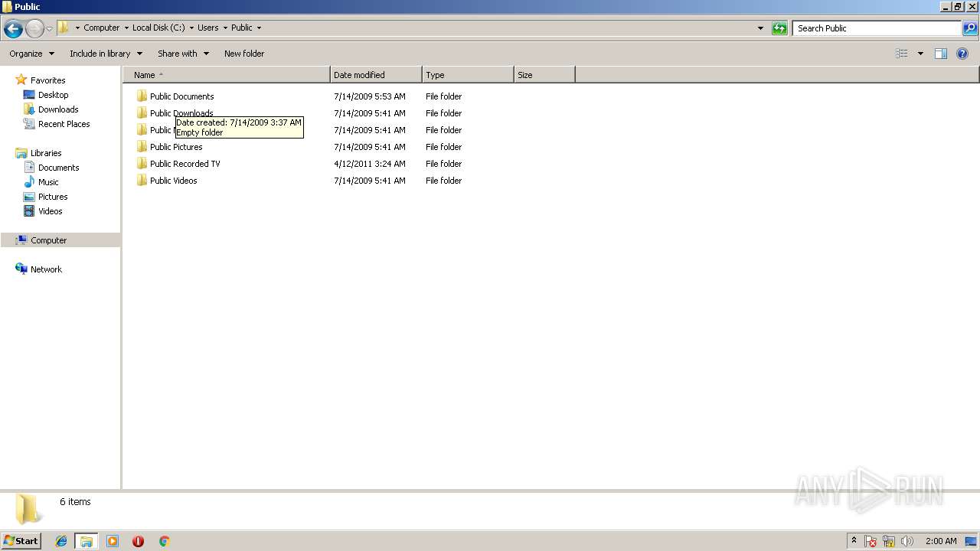The height and width of the screenshot is (551, 980).
Task: Focus the Search Public field
Action: (877, 28)
